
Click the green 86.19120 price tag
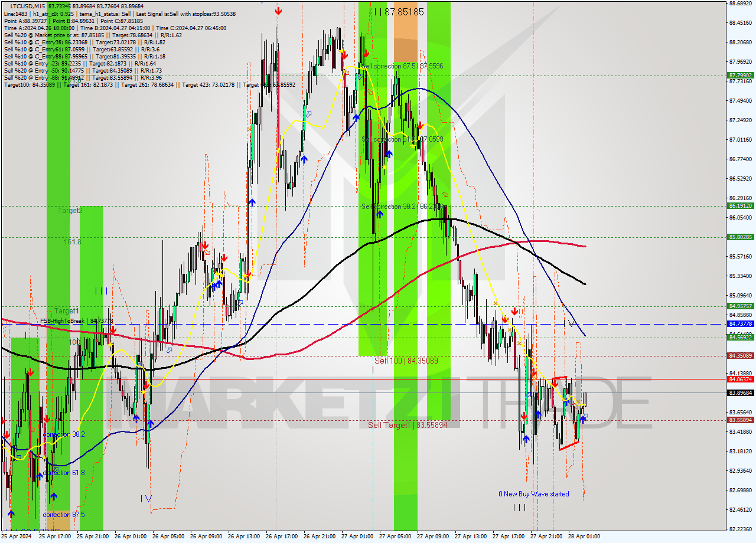coord(741,206)
